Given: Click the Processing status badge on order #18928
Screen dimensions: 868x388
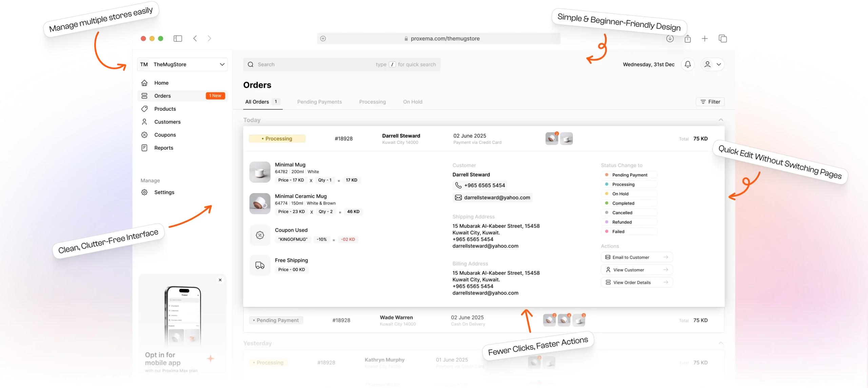Looking at the screenshot, I should 277,139.
